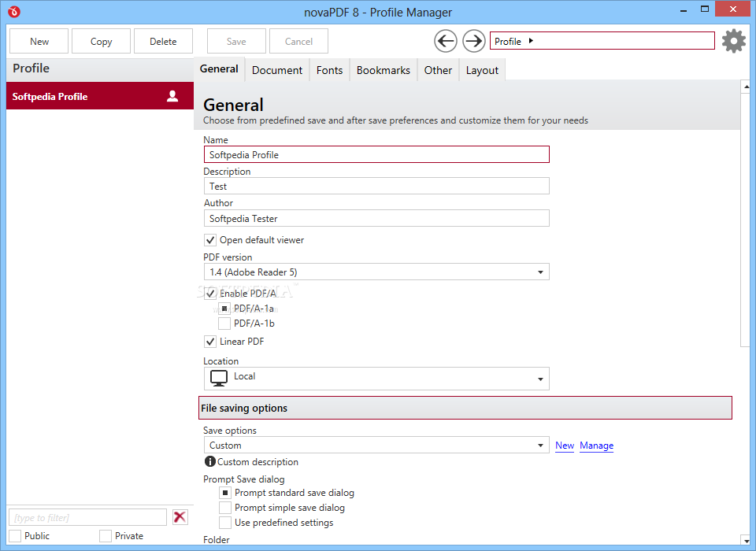The width and height of the screenshot is (756, 551).
Task: Toggle the Open default viewer checkbox
Action: 210,239
